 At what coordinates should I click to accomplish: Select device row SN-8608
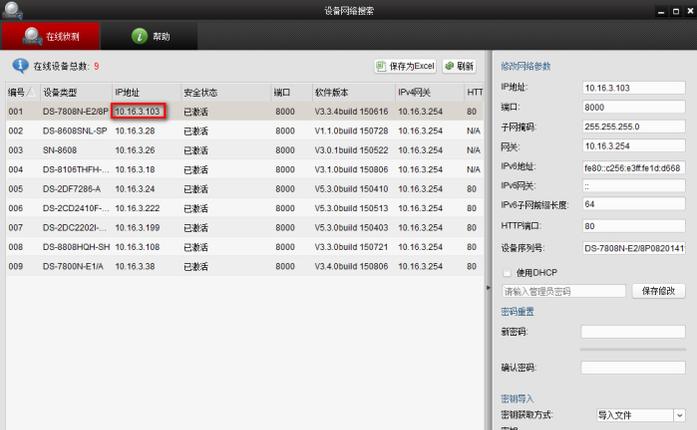tap(245, 150)
